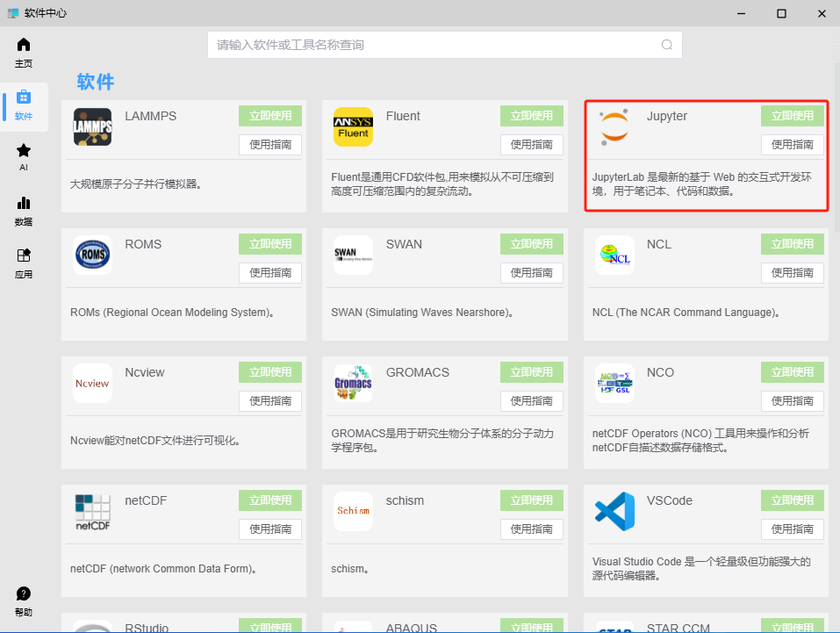Open the GROMACS 使用指南
Image resolution: width=840 pixels, height=633 pixels.
[x=531, y=401]
